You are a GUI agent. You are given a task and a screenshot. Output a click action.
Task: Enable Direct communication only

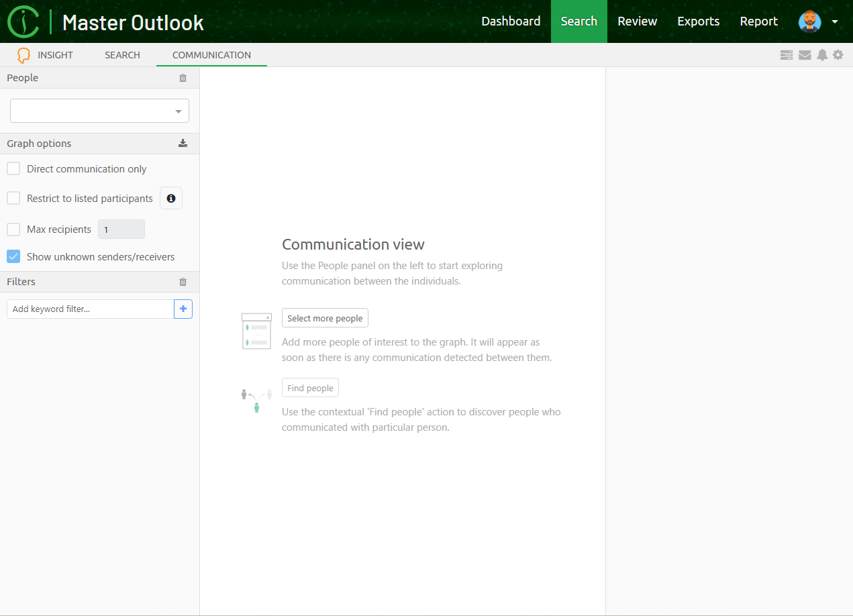click(x=13, y=168)
